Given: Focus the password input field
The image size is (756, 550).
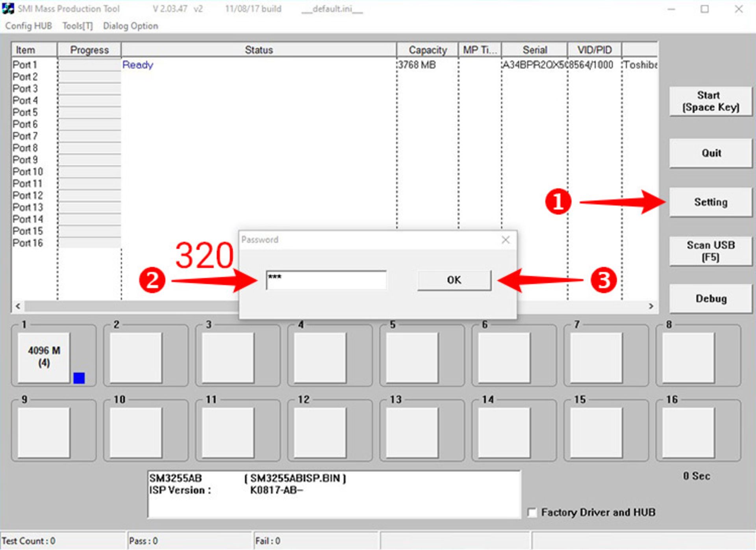Looking at the screenshot, I should click(x=326, y=280).
